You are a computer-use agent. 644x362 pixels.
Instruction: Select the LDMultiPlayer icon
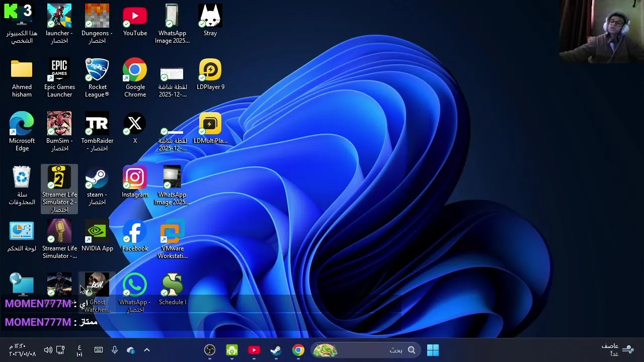click(210, 128)
